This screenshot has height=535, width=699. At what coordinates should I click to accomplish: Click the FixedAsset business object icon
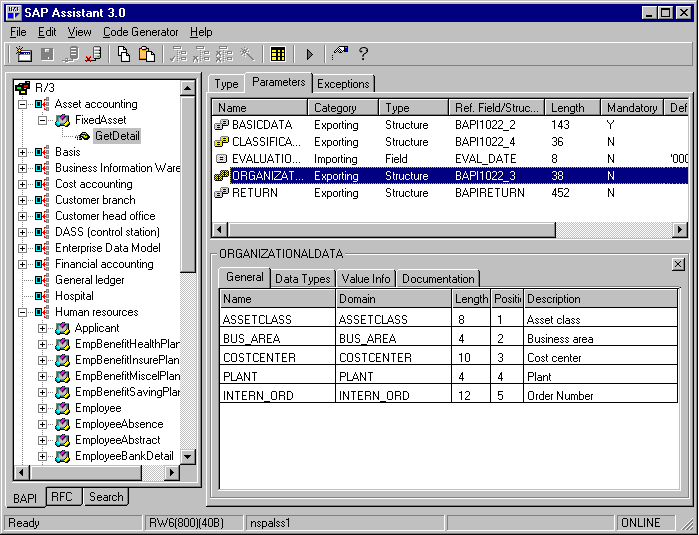coord(63,120)
